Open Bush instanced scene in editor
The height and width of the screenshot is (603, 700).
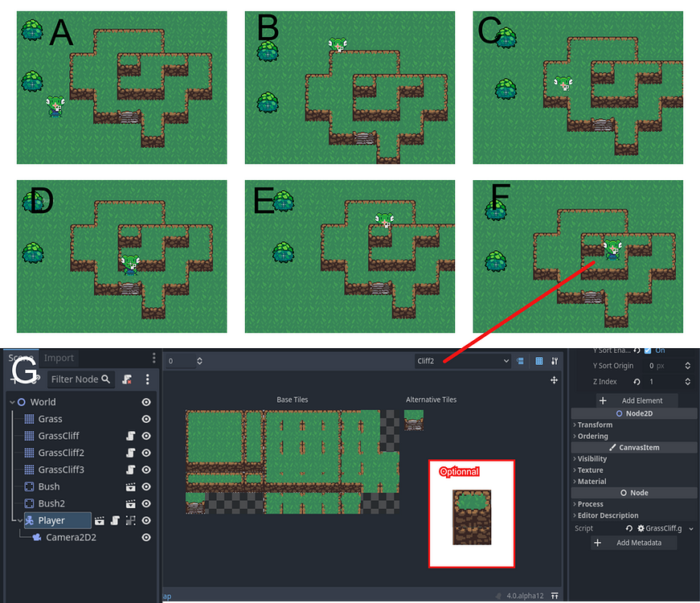tap(130, 487)
